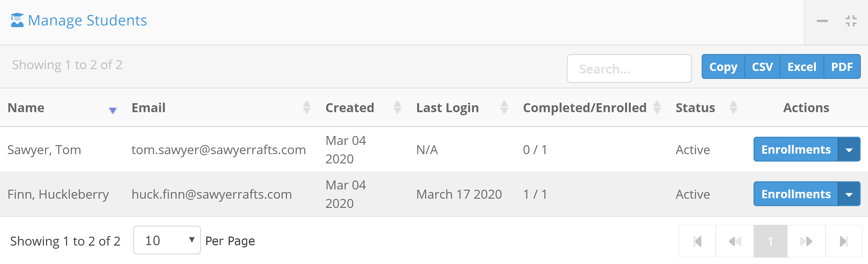Go to the previous page of results
Viewport: 868px width, 264px height.
pyautogui.click(x=735, y=241)
